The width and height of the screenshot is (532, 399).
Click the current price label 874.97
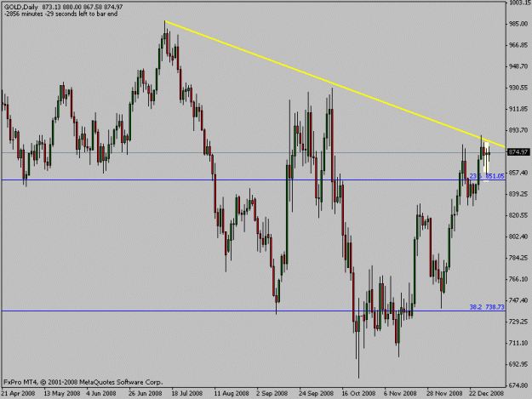(518, 152)
